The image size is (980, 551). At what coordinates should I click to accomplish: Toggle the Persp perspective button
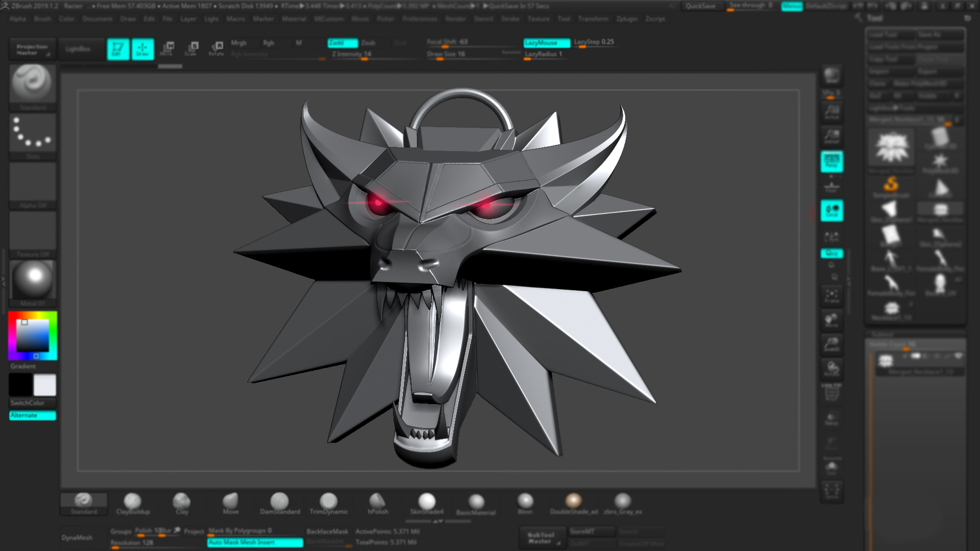pos(831,161)
